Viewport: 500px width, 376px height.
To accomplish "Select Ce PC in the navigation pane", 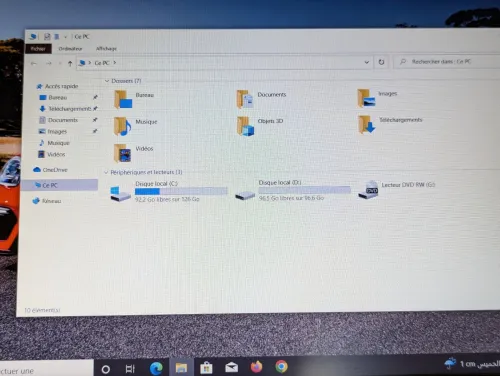I will click(59, 185).
